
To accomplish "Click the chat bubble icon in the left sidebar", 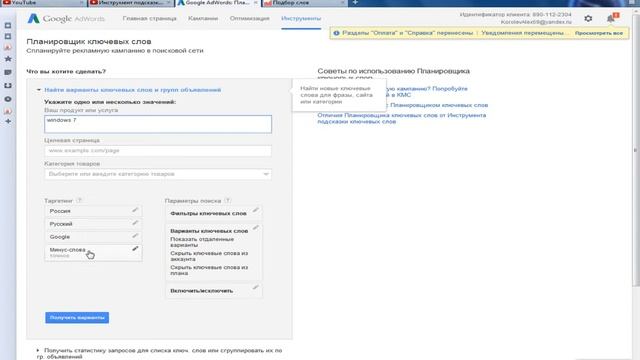I will pos(8,72).
